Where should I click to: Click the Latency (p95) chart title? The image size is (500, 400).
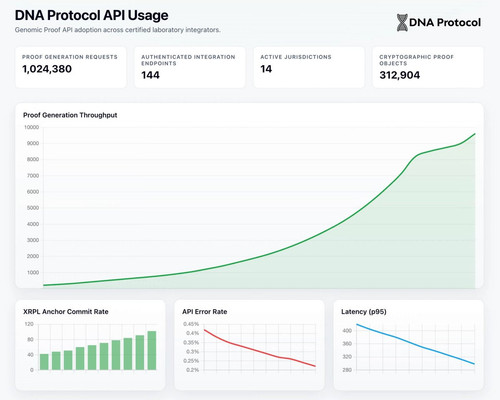coord(364,312)
